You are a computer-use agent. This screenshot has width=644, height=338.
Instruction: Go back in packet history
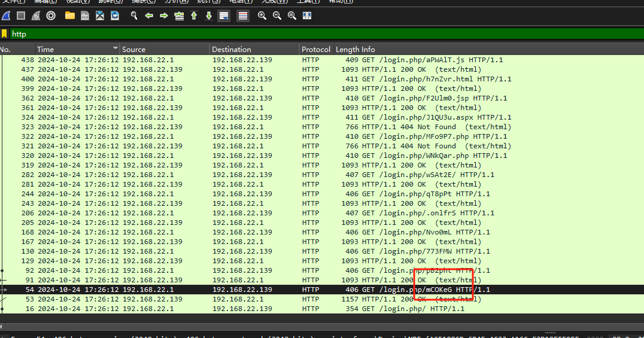click(149, 16)
